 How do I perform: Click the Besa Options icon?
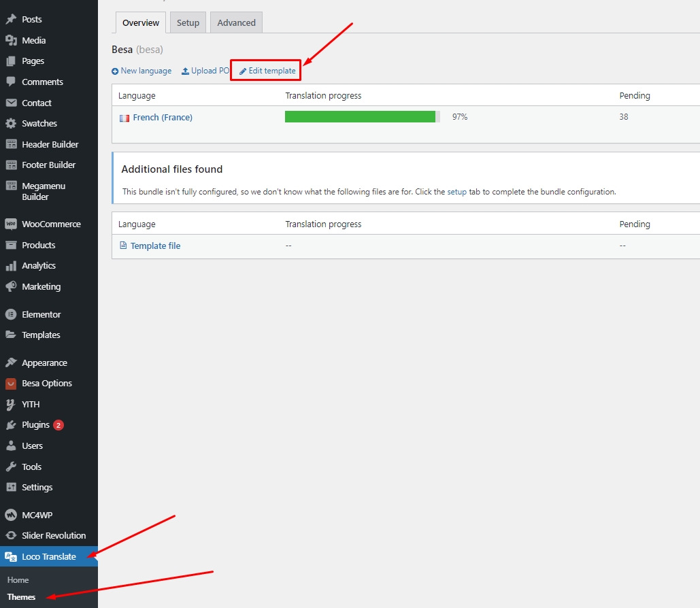click(11, 384)
